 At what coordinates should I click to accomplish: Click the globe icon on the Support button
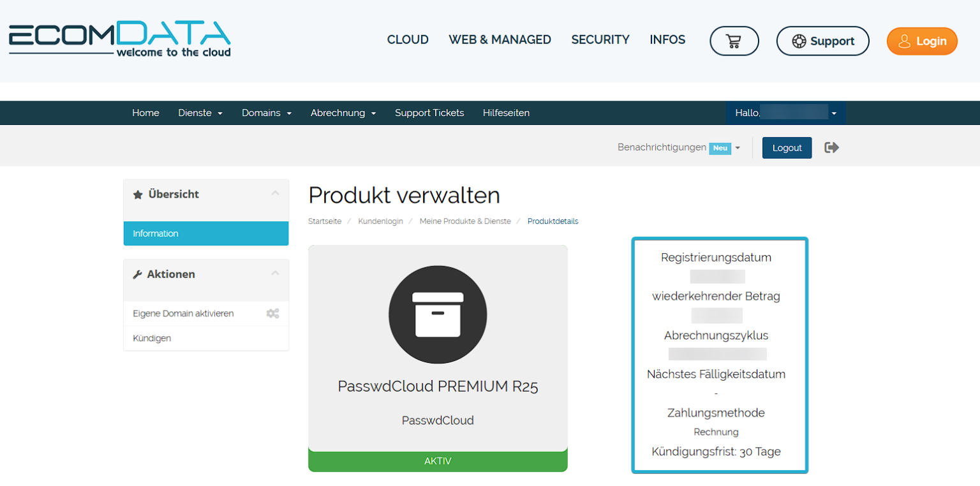point(799,40)
